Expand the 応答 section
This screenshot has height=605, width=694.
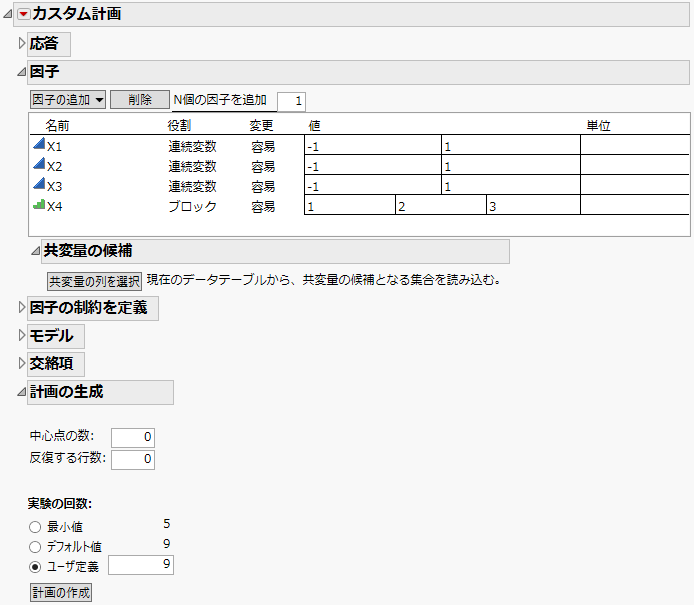(22, 43)
